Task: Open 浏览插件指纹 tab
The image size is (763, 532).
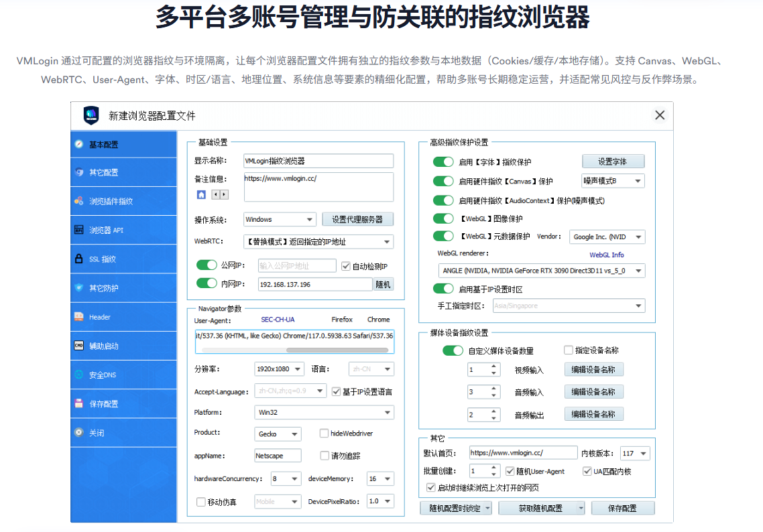Action: click(123, 201)
